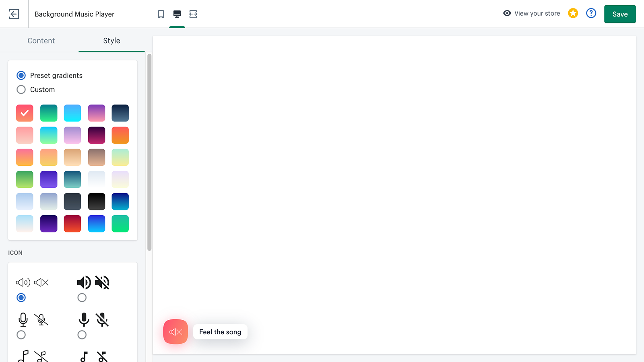This screenshot has height=362, width=644.
Task: Open the help question mark icon
Action: click(591, 13)
